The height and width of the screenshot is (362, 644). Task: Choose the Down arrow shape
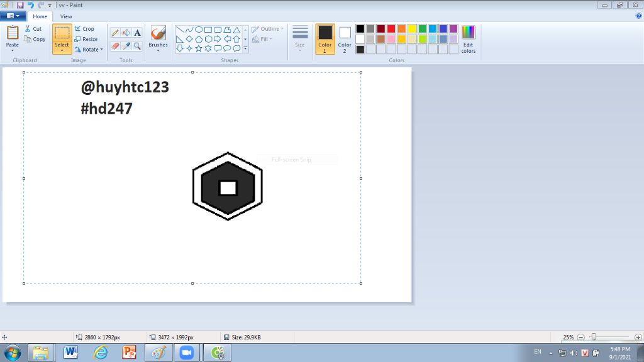tap(180, 48)
